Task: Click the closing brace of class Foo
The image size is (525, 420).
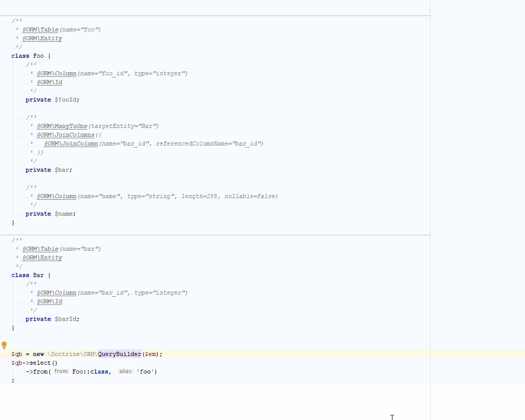Action: [13, 222]
